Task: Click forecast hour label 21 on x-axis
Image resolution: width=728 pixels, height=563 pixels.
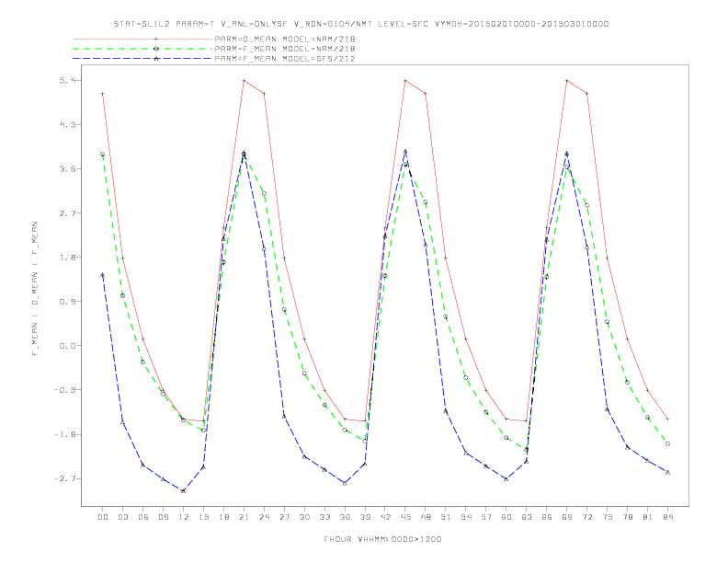Action: (244, 517)
